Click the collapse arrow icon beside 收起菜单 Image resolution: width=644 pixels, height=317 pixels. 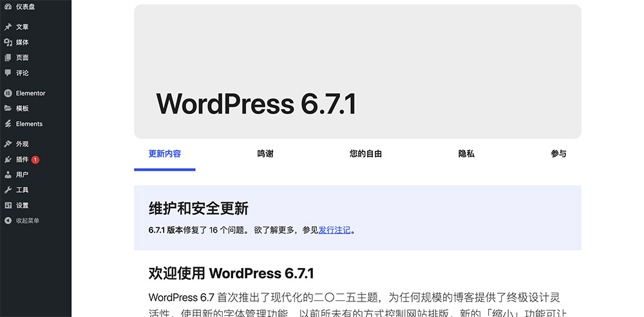point(8,221)
